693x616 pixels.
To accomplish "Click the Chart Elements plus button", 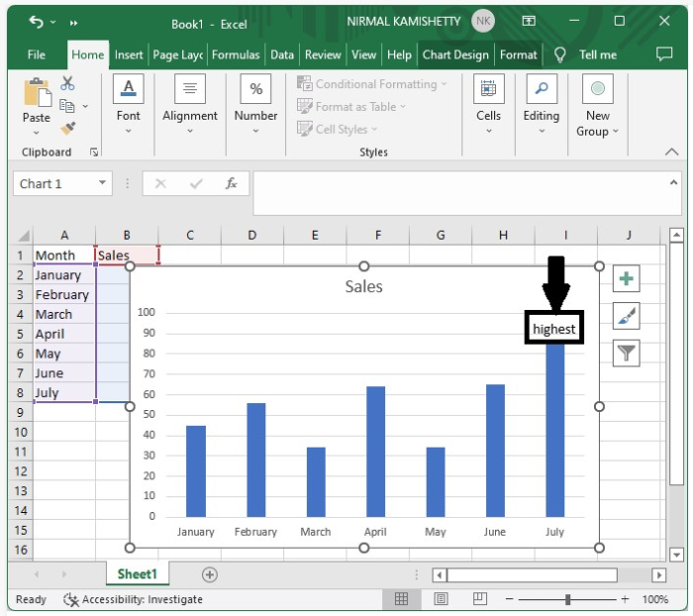I will (x=626, y=278).
